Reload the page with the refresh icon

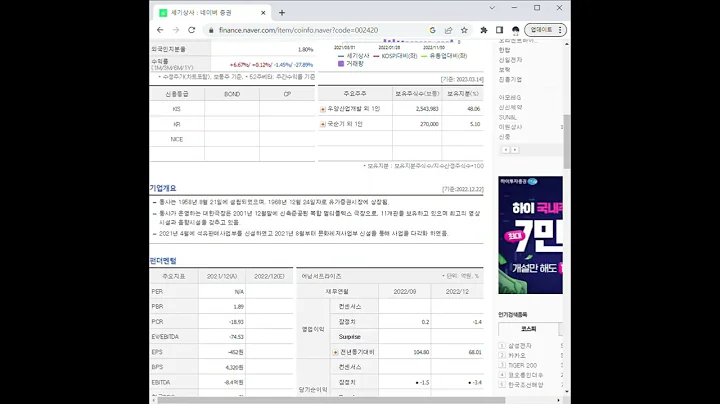click(191, 30)
